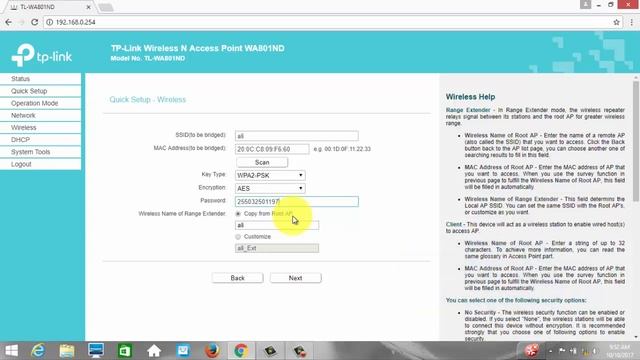Open the Encryption AES dropdown

coord(270,189)
